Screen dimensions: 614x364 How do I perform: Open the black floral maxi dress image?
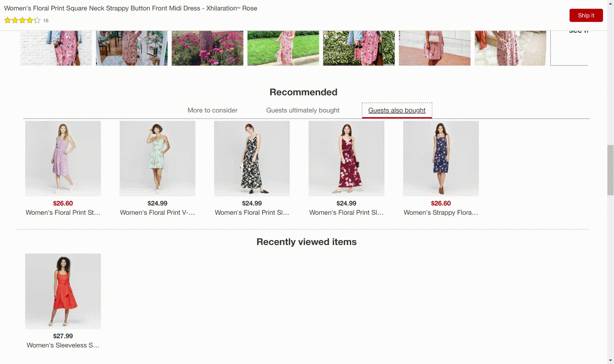(x=252, y=158)
